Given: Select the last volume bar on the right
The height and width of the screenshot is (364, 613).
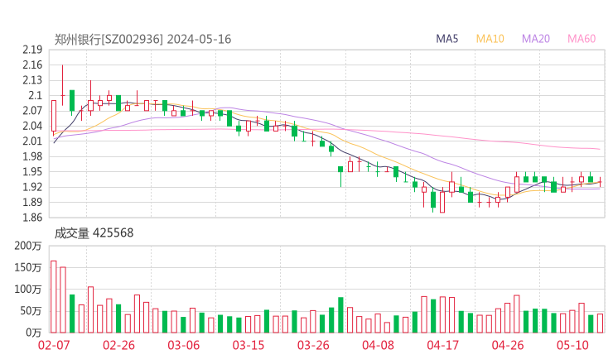Looking at the screenshot, I should coord(600,323).
